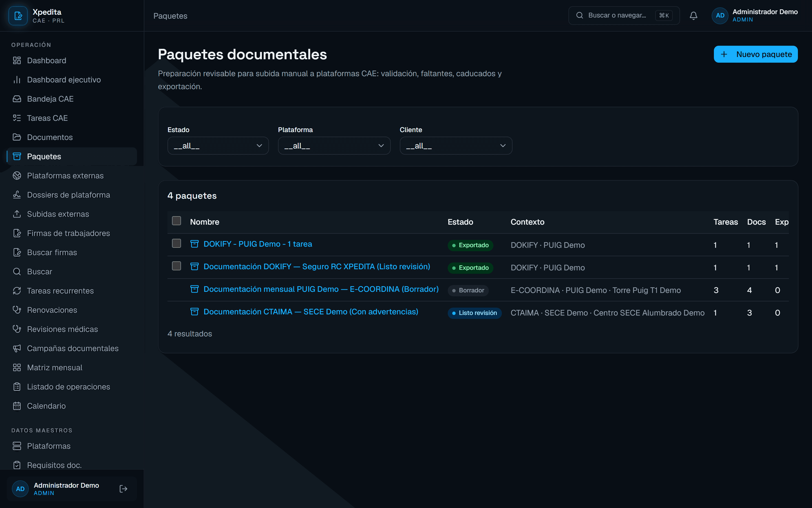
Task: Open Bandeja CAE menu item
Action: [72, 99]
